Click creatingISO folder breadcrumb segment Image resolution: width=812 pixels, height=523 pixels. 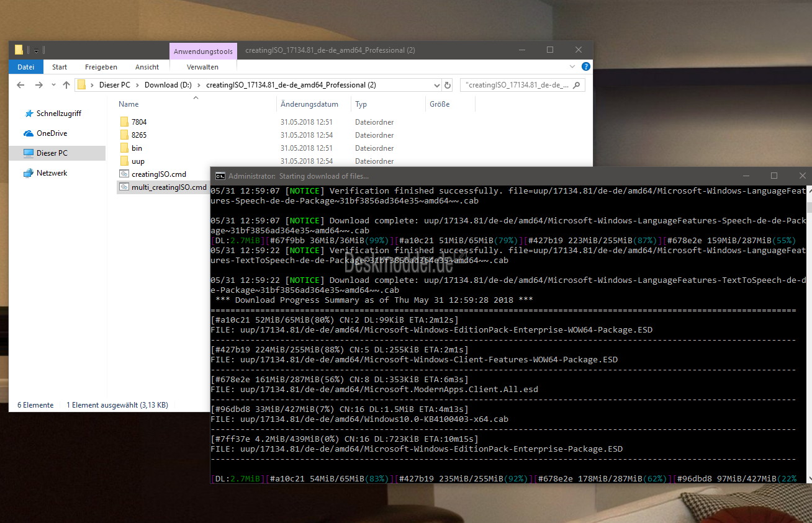291,85
